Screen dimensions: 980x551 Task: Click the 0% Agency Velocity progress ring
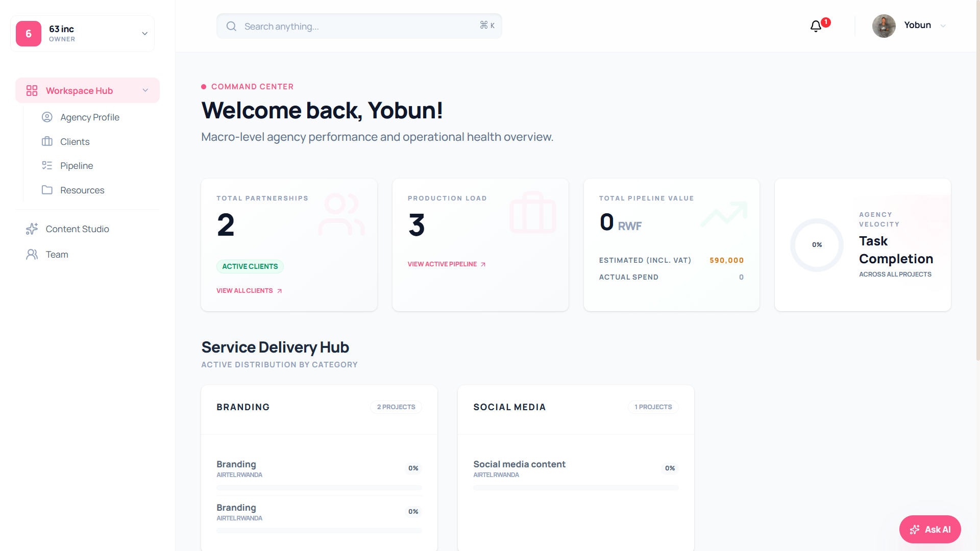coord(817,245)
